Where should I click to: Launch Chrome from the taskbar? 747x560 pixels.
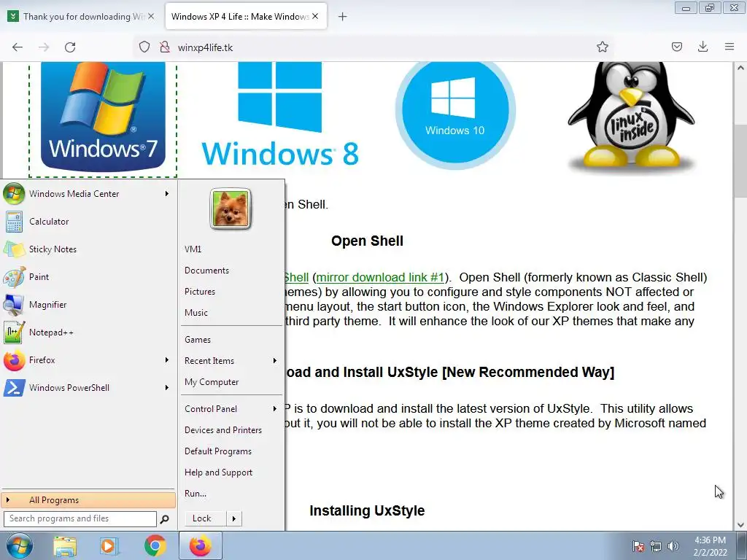pyautogui.click(x=155, y=545)
